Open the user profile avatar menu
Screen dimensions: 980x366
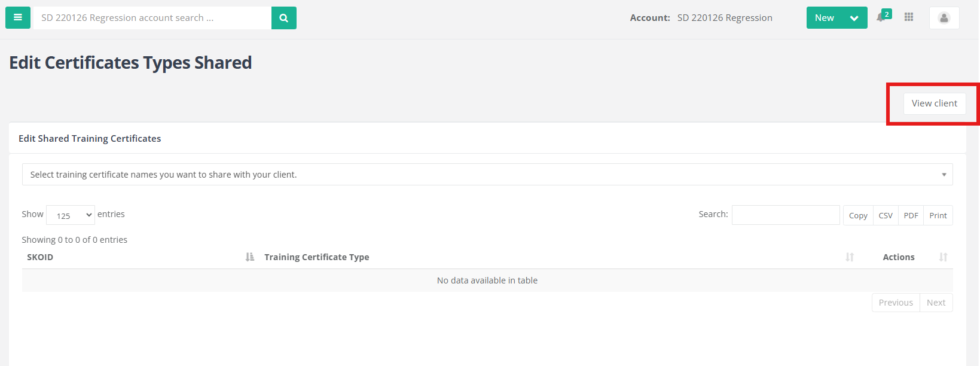[x=944, y=18]
